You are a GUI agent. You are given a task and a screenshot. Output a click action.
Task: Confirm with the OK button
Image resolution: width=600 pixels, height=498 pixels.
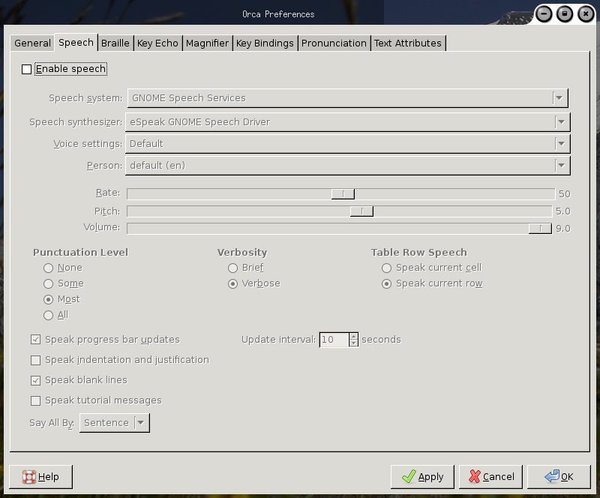(x=559, y=477)
